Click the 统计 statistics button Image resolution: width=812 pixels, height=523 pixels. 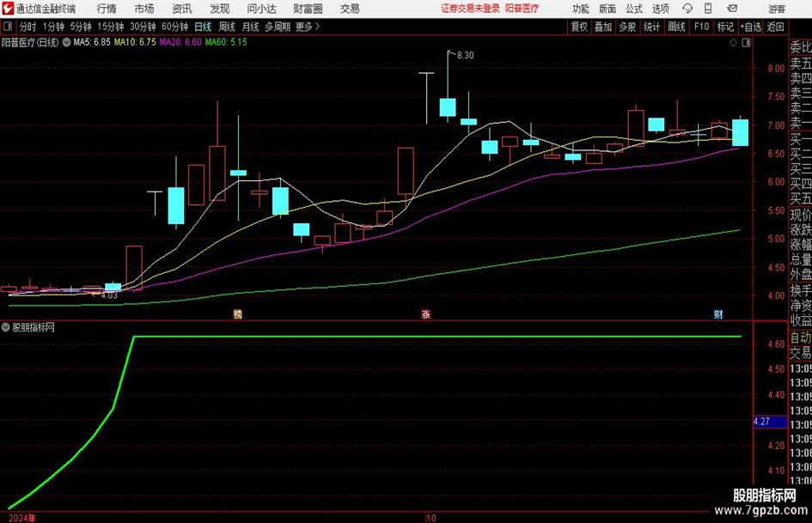point(651,27)
